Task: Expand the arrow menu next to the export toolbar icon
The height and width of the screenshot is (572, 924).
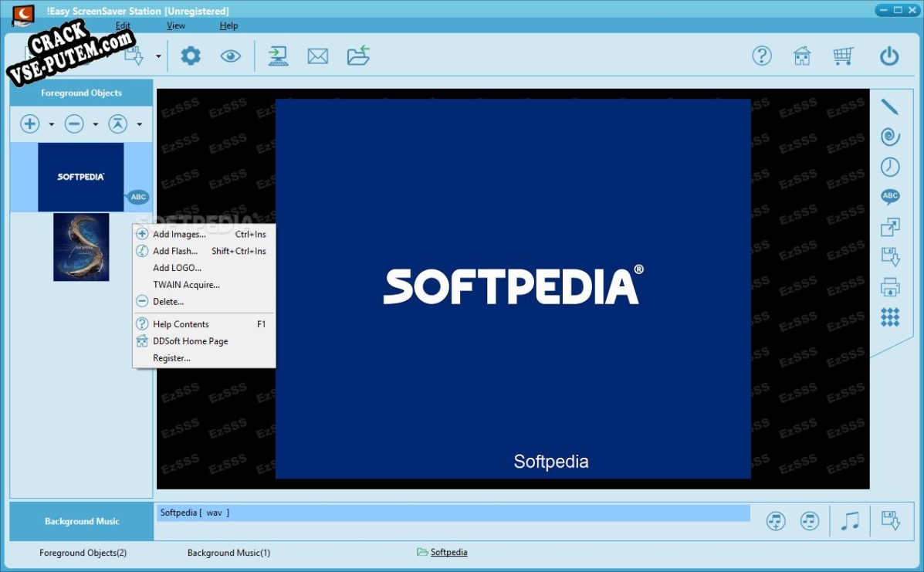Action: 158,56
